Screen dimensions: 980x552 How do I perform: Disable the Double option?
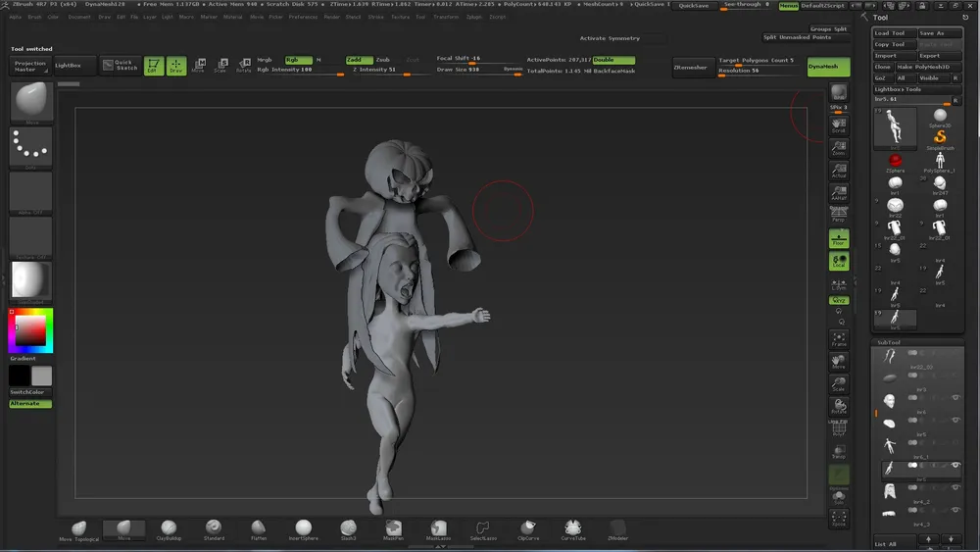[613, 60]
